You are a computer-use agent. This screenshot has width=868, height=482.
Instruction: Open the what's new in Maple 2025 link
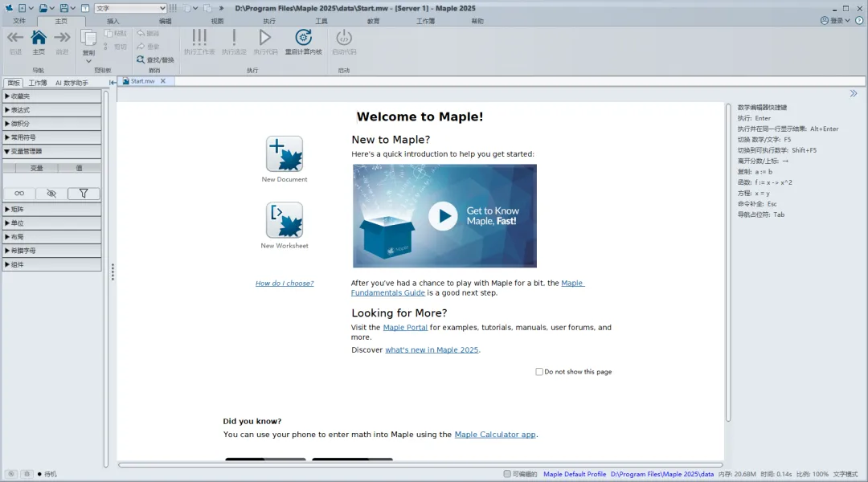(x=432, y=349)
